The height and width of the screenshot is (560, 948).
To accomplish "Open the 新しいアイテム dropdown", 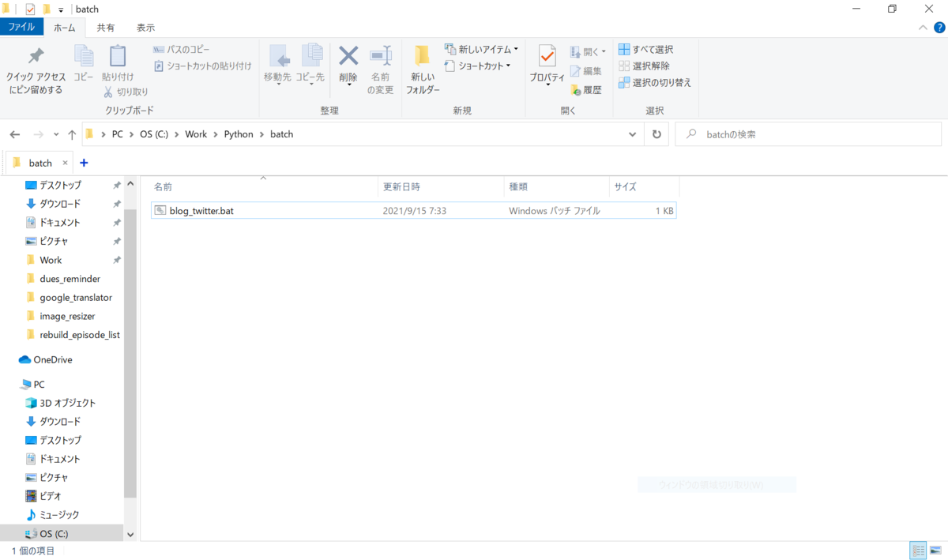I will pyautogui.click(x=482, y=48).
